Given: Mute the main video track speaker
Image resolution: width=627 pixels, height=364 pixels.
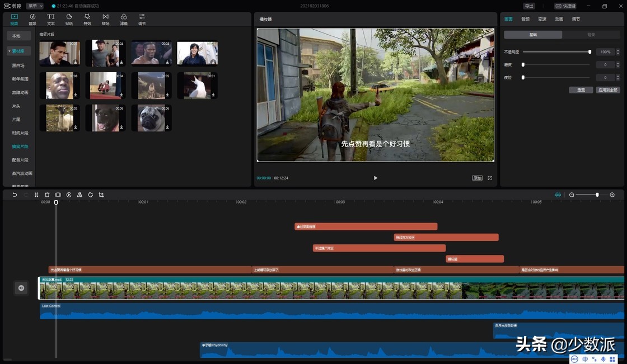Looking at the screenshot, I should click(x=21, y=288).
